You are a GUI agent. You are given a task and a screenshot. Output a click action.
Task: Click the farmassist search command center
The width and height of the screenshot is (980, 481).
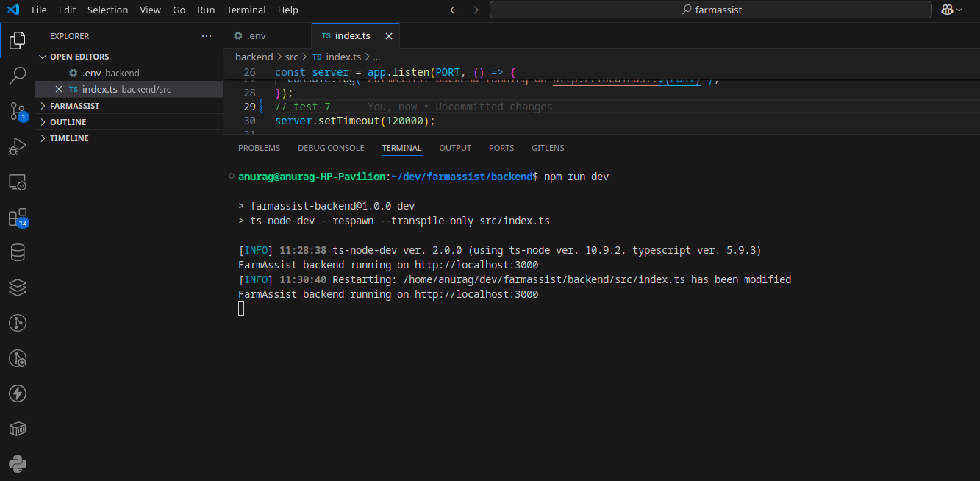click(711, 10)
